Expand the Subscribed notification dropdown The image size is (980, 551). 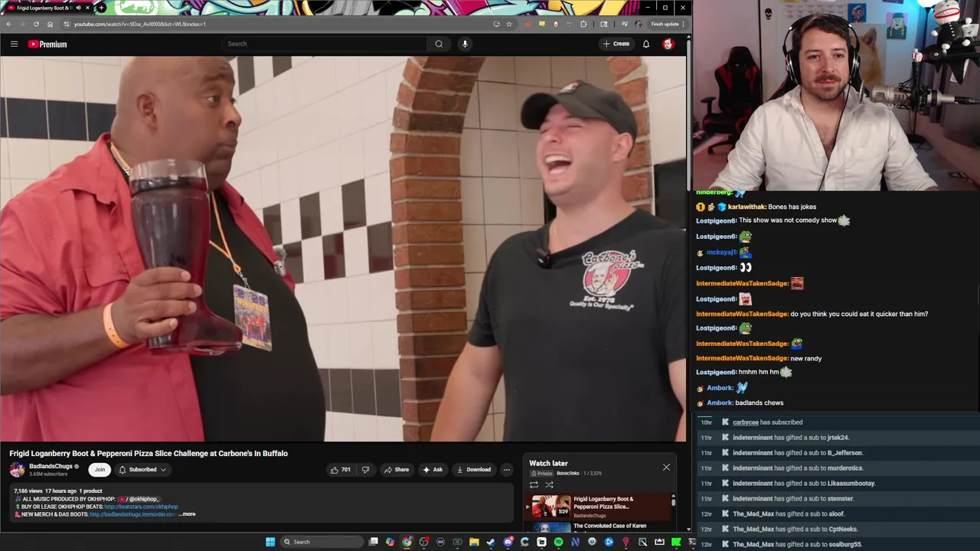[142, 469]
